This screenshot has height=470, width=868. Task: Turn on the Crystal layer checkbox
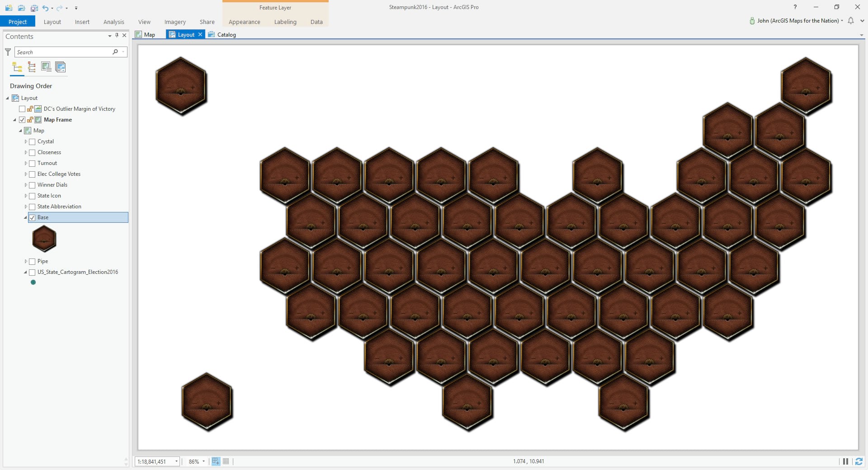[32, 142]
